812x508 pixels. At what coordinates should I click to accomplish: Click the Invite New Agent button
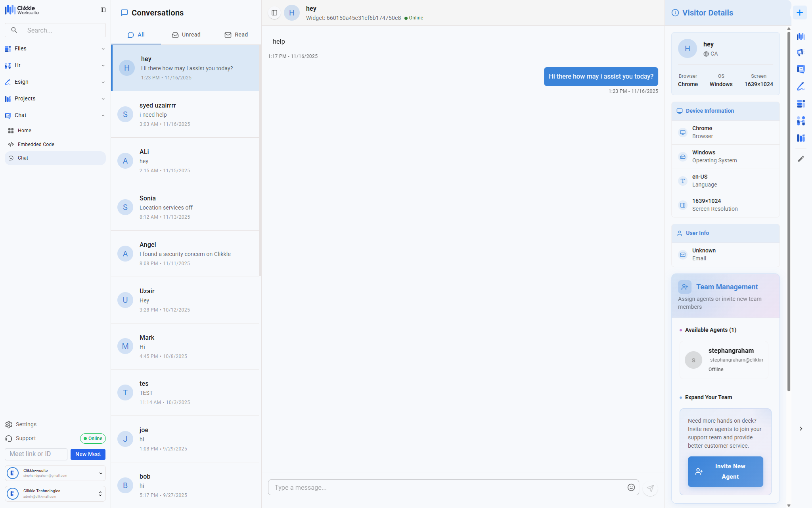725,471
